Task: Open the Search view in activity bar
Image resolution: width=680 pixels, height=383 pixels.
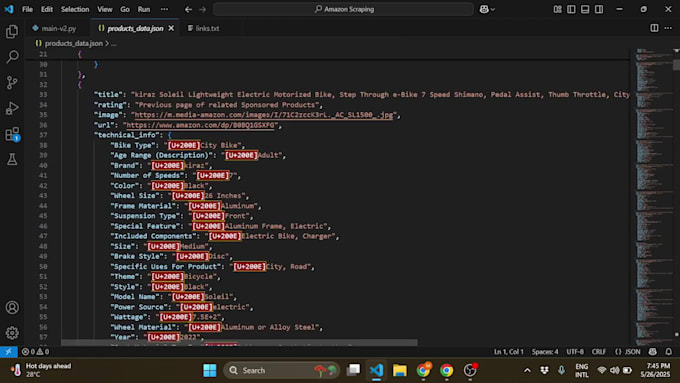Action: coord(12,56)
